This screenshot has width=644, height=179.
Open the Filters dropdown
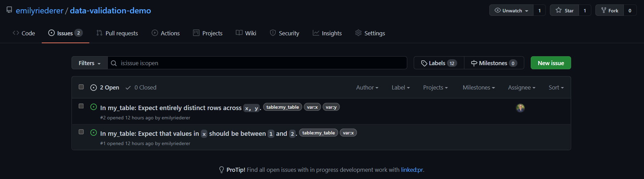[90, 63]
